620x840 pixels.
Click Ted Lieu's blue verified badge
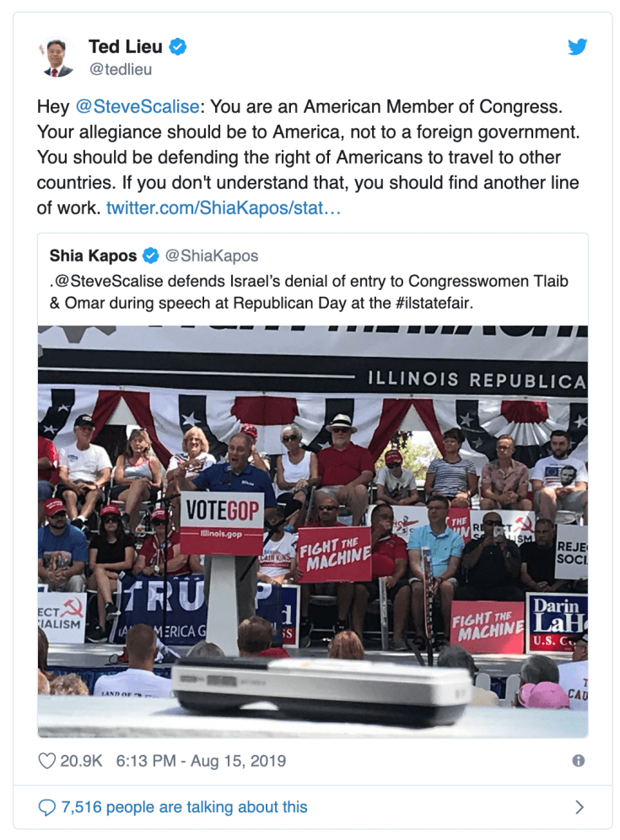[178, 47]
